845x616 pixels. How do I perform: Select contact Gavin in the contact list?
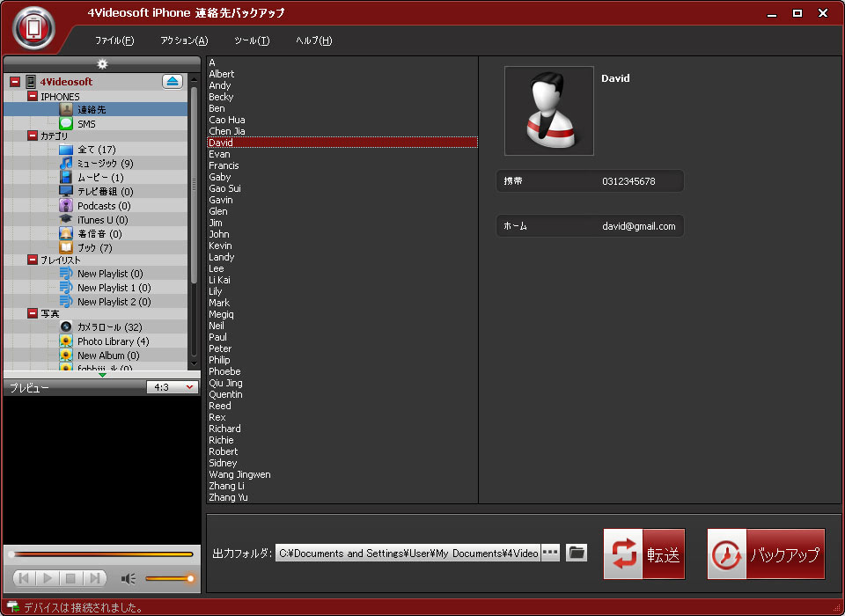point(219,200)
